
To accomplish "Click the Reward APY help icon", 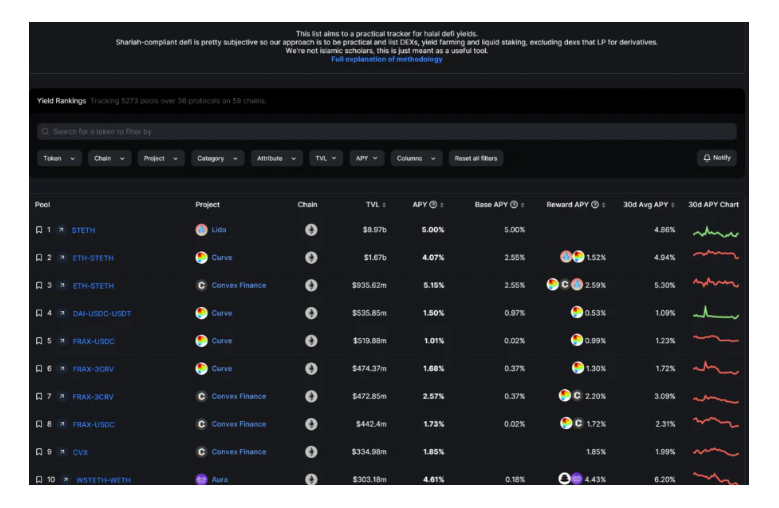I will coord(595,205).
